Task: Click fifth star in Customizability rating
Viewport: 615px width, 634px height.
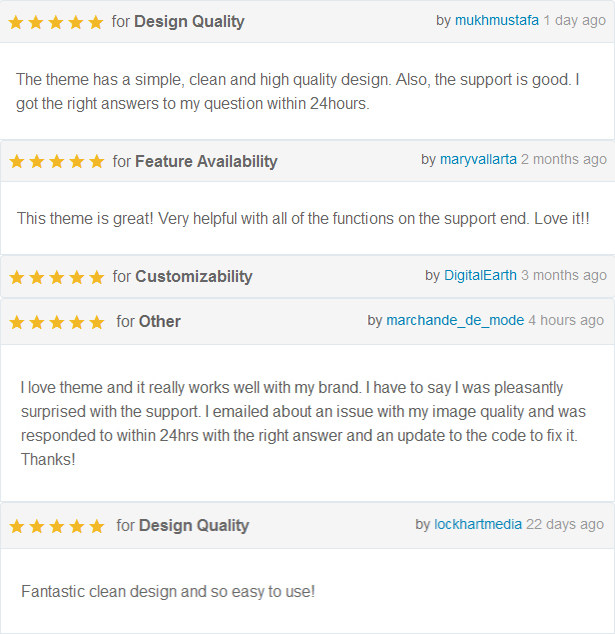Action: tap(97, 277)
